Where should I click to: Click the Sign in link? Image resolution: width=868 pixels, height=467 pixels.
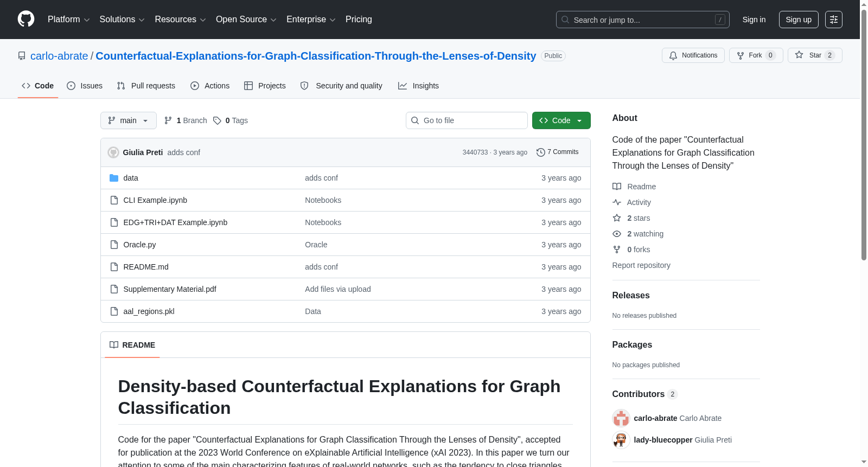(754, 20)
